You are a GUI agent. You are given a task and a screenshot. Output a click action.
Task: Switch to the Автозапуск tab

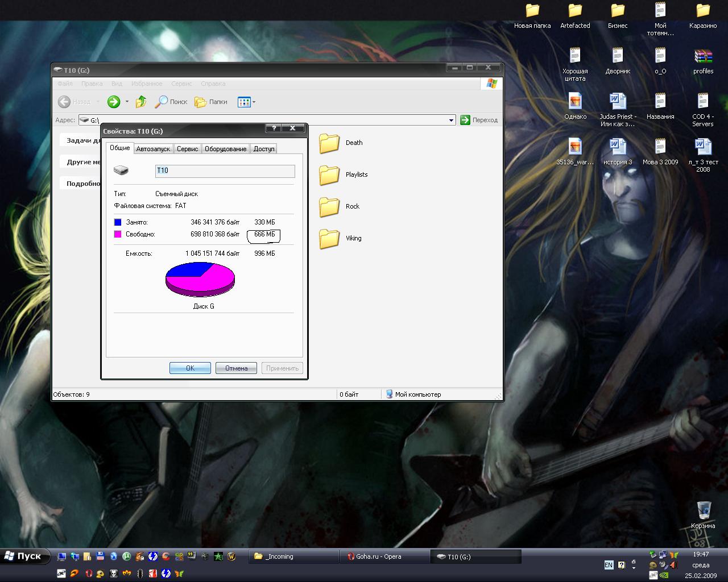point(153,149)
